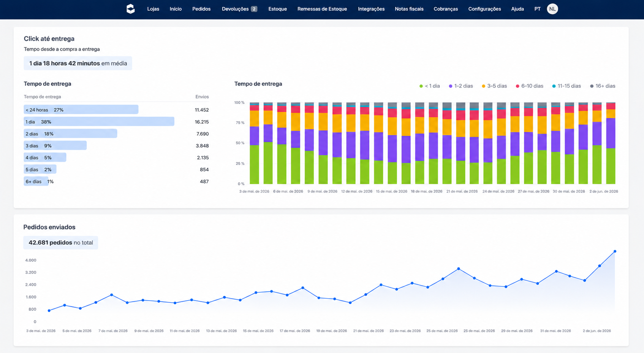This screenshot has width=644, height=353.
Task: Click the '1 dia 18 horas 42 minutos' average badge
Action: [78, 63]
